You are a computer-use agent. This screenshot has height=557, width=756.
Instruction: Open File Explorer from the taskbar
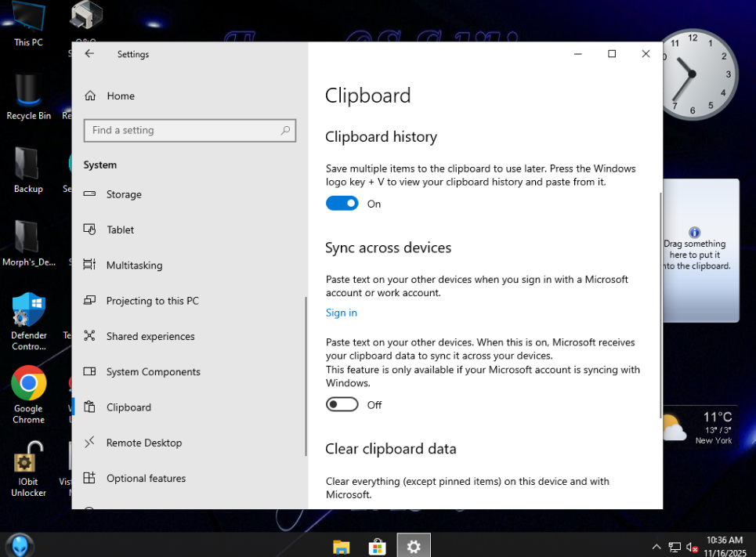(341, 546)
